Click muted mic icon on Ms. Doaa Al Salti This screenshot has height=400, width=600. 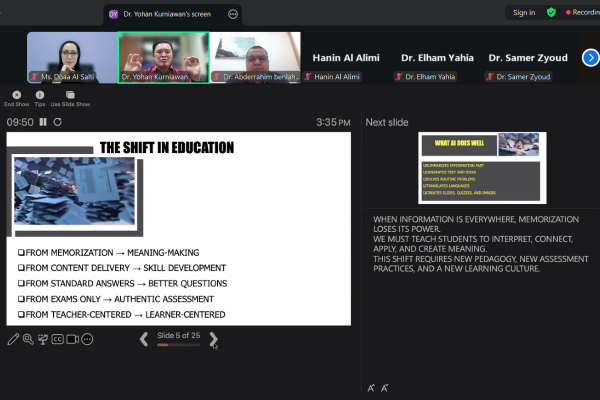34,77
